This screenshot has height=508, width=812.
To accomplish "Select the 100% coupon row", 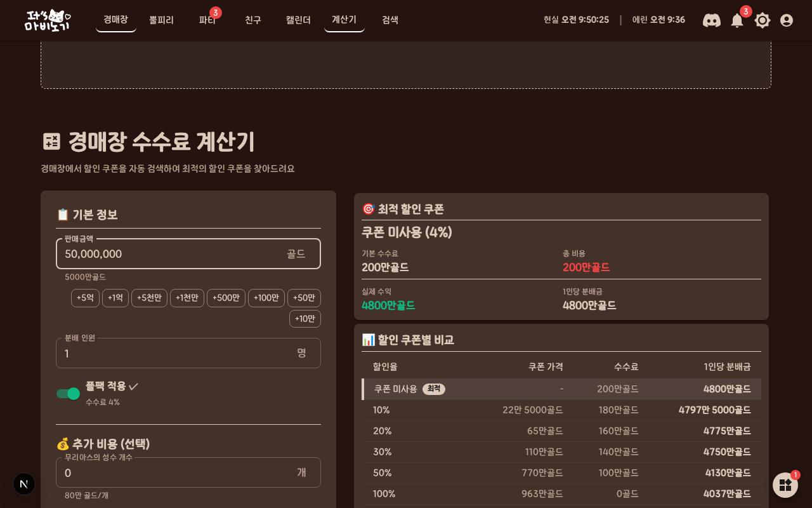I will click(x=561, y=494).
